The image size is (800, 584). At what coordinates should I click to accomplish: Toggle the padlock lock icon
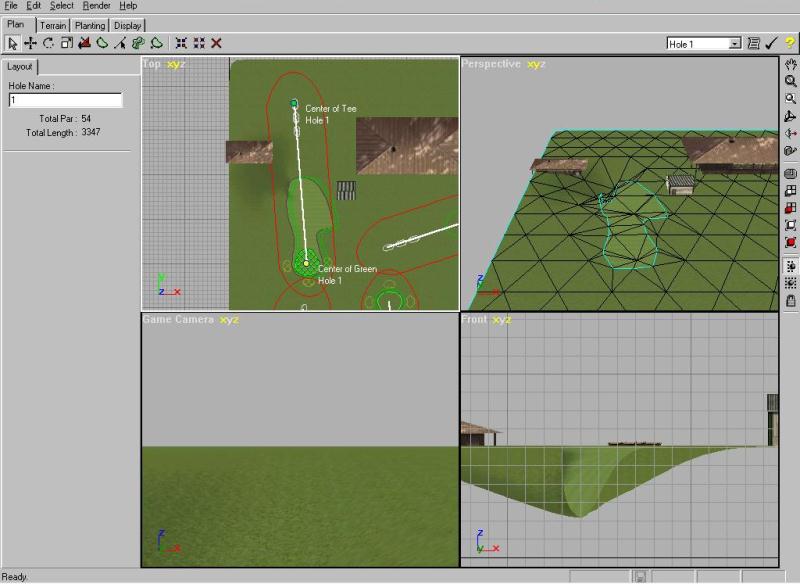[790, 300]
